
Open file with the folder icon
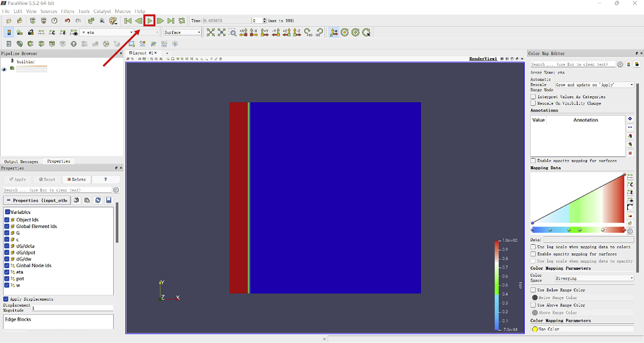pos(9,21)
